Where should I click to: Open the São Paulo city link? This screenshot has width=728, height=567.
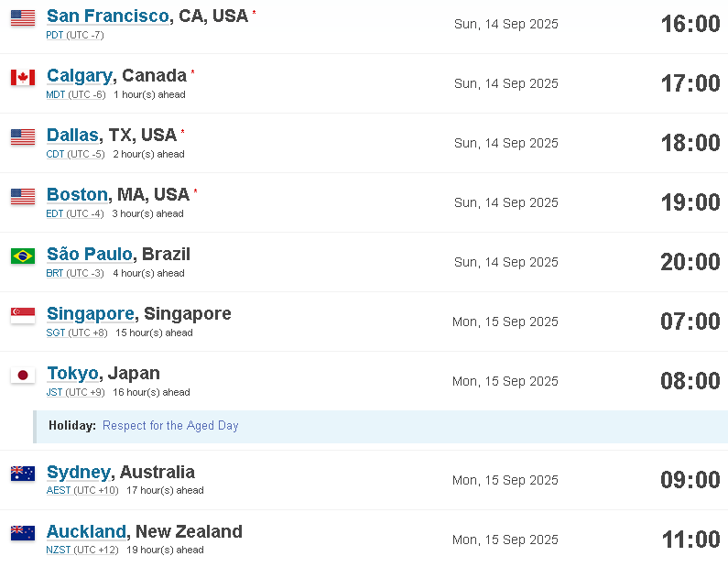[90, 254]
